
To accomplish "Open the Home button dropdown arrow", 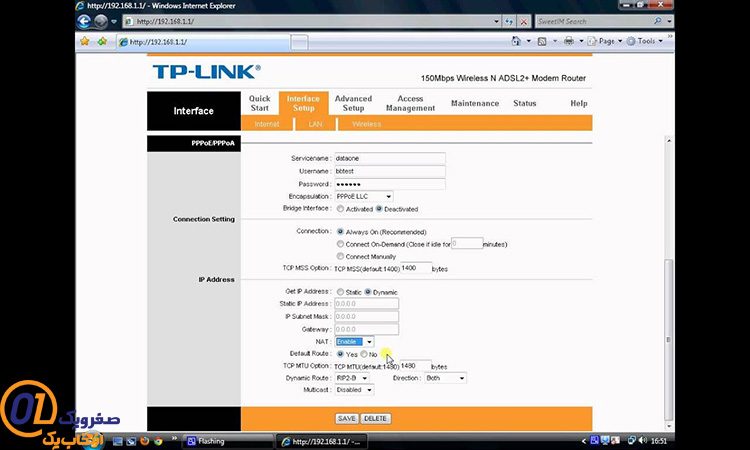I will 529,41.
